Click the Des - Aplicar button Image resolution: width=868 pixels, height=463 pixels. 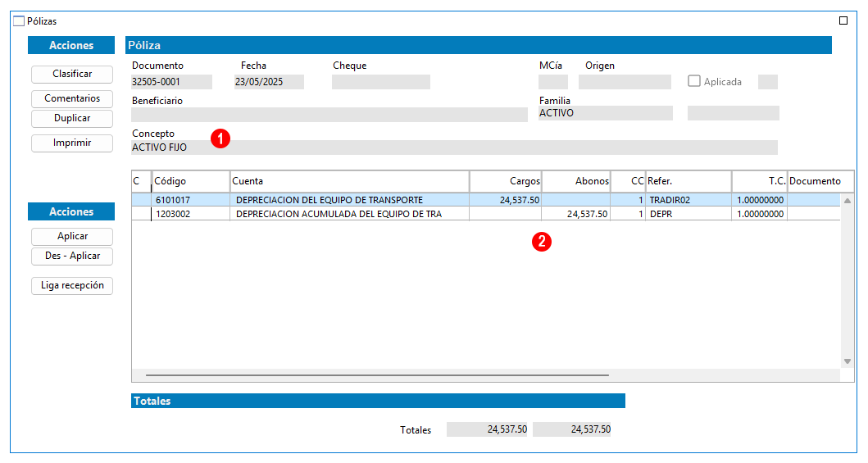(72, 256)
